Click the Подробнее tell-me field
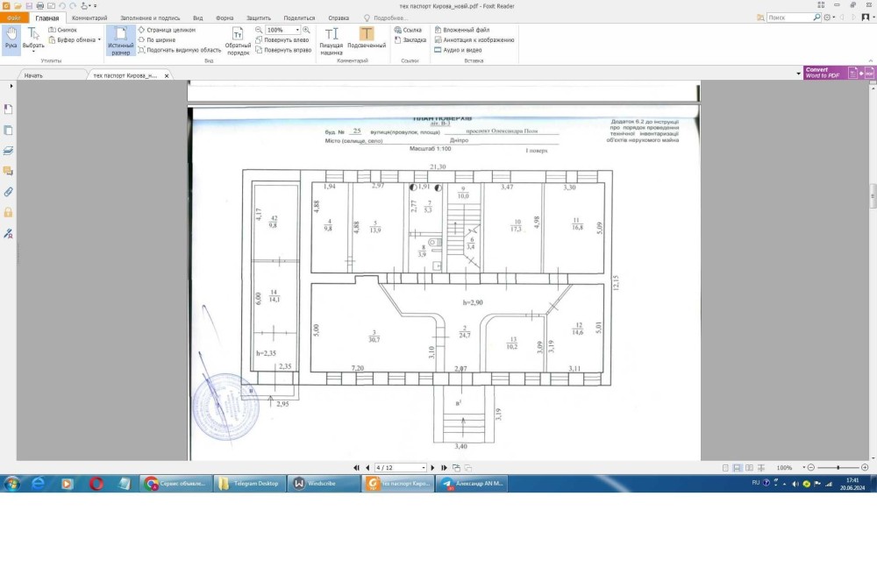Viewport: 877px width, 588px height. [386, 18]
